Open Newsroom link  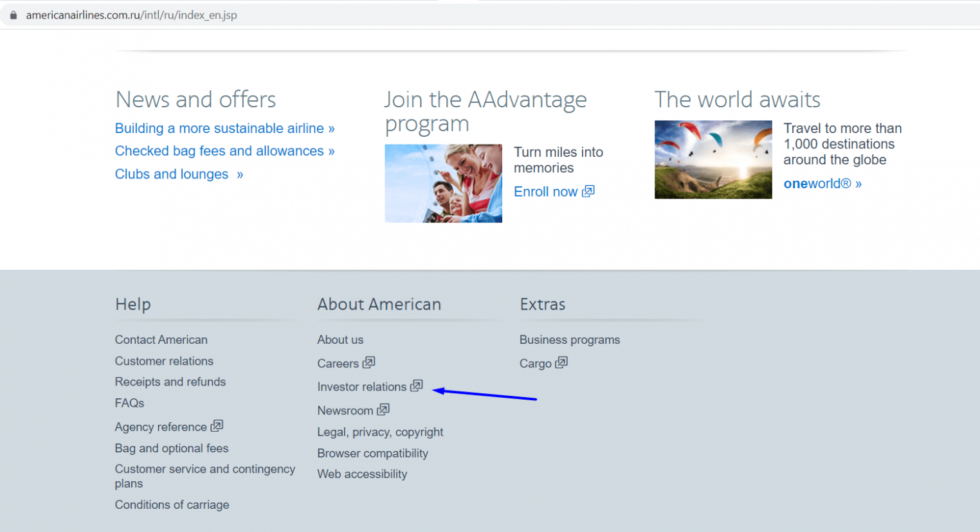(x=345, y=411)
